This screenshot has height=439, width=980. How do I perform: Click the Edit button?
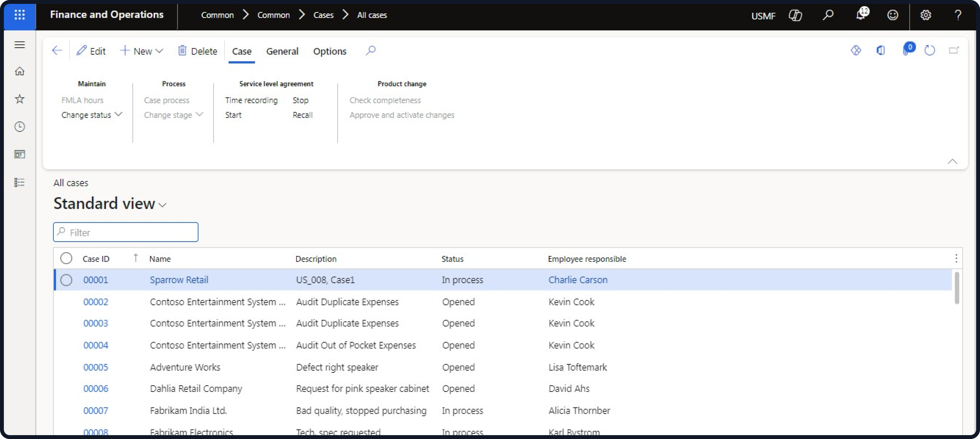coord(91,51)
